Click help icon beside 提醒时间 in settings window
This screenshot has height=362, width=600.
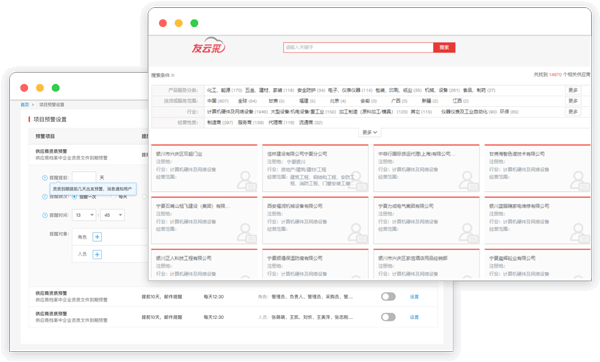[45, 215]
